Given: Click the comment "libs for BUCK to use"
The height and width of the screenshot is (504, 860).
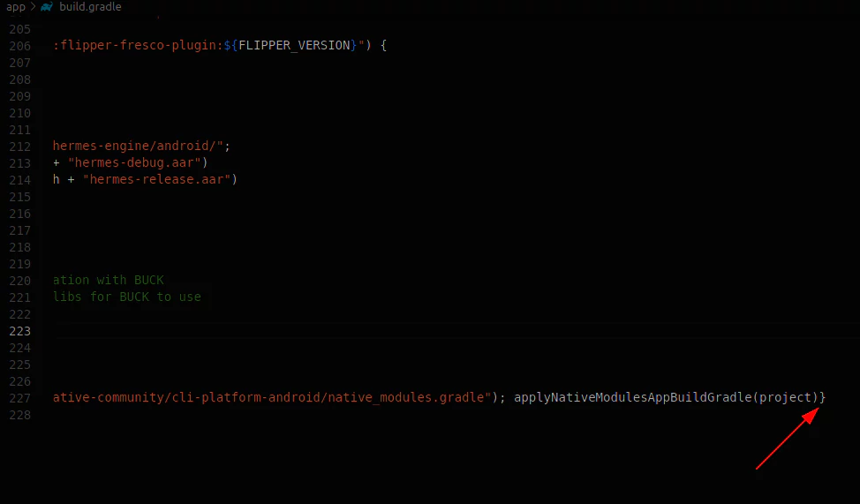Looking at the screenshot, I should (x=126, y=297).
